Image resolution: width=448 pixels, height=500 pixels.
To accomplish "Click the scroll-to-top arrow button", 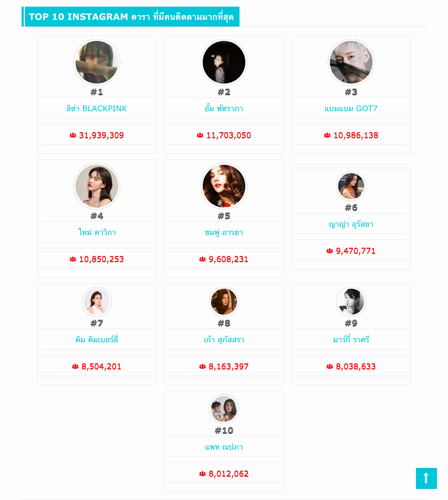I will tap(426, 478).
